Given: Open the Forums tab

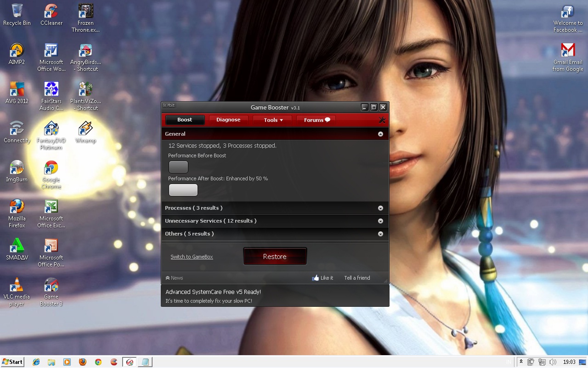Looking at the screenshot, I should (x=317, y=120).
